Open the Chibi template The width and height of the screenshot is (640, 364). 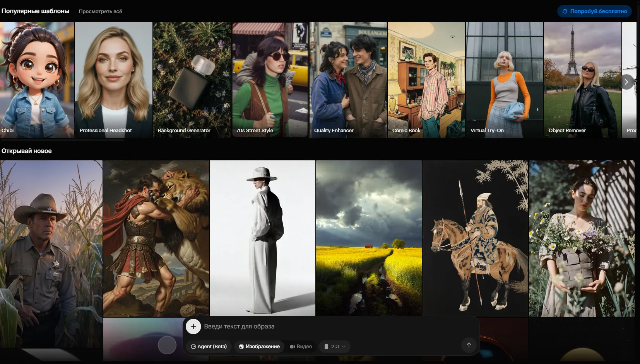point(37,80)
